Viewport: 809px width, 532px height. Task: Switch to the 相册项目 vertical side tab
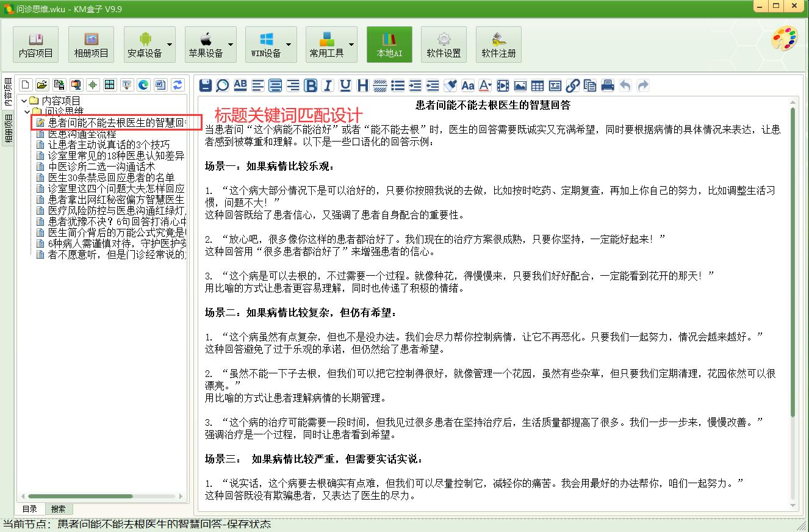click(x=9, y=129)
